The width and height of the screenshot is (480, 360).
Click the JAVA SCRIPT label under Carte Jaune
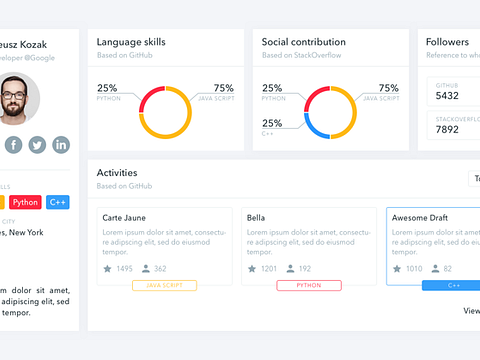(164, 285)
